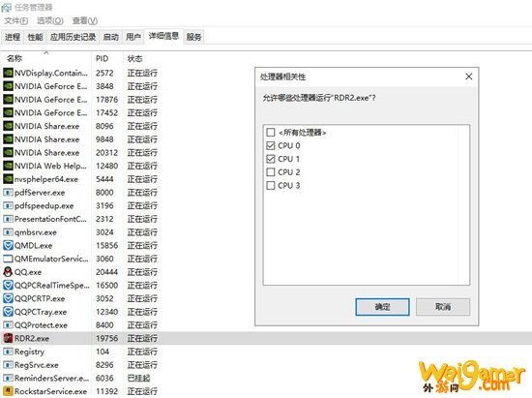Open the 服务 tab

193,37
